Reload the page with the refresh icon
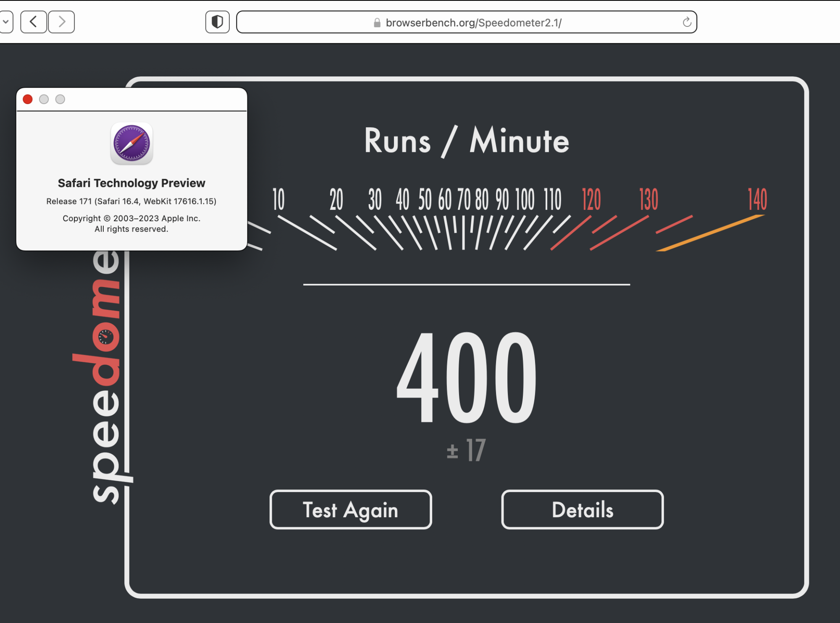Image resolution: width=840 pixels, height=623 pixels. click(x=687, y=22)
